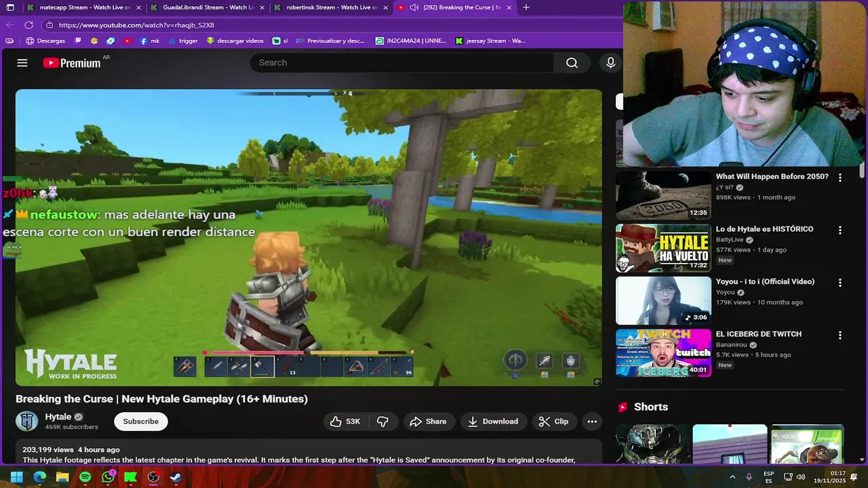Image resolution: width=868 pixels, height=488 pixels.
Task: Open Kick app from taskbar
Action: click(x=130, y=477)
